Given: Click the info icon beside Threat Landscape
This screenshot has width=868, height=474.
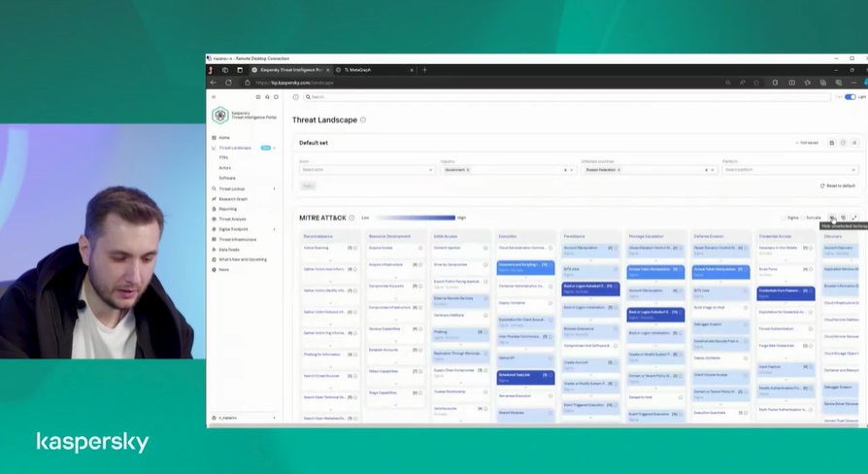Looking at the screenshot, I should 363,119.
